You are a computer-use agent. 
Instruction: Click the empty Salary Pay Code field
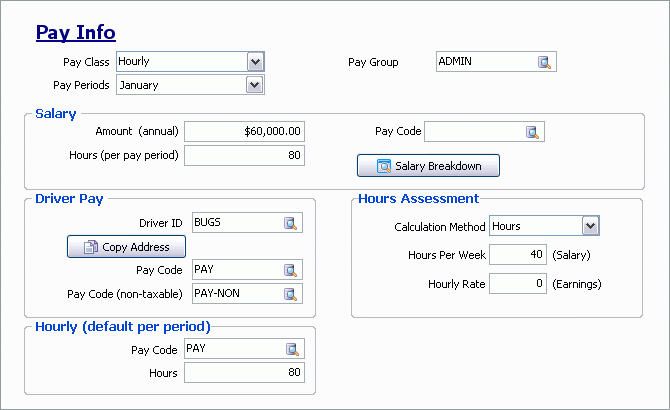474,132
